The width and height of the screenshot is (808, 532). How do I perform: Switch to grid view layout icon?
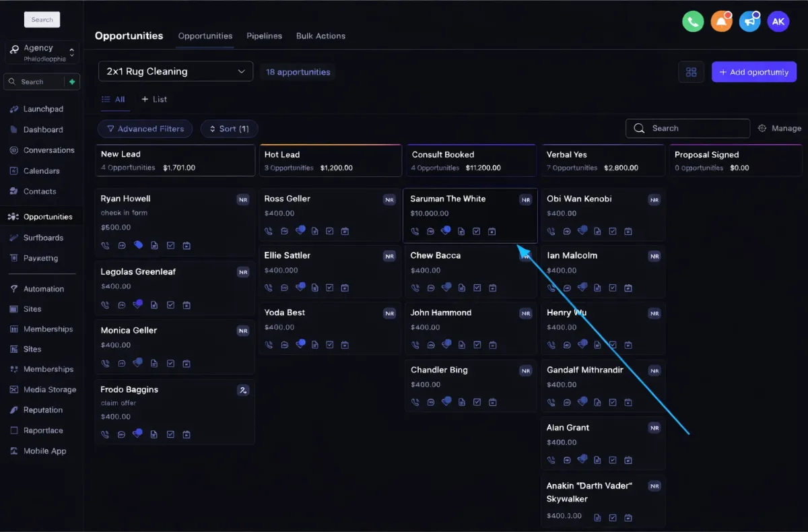691,72
